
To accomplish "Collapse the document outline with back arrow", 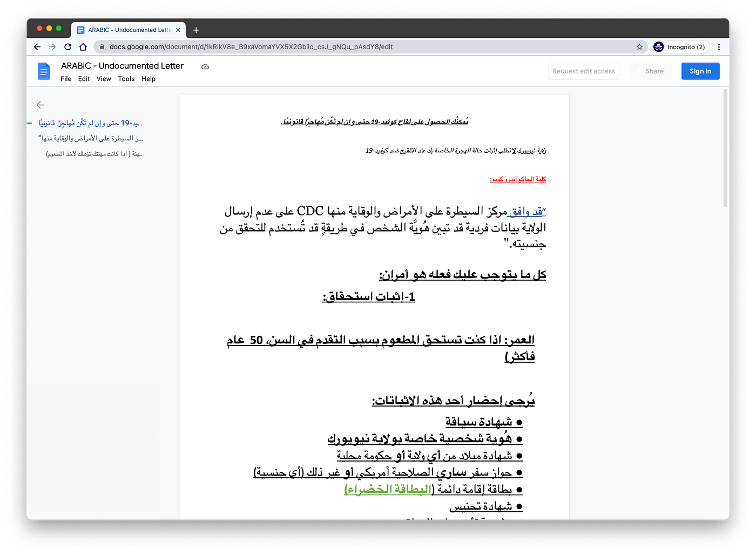I will [x=40, y=105].
